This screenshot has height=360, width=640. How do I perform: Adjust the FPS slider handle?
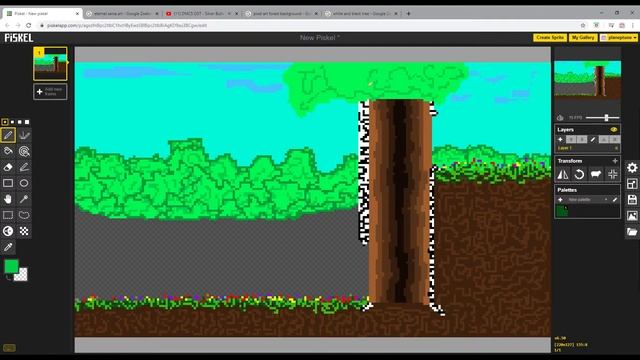pos(607,118)
